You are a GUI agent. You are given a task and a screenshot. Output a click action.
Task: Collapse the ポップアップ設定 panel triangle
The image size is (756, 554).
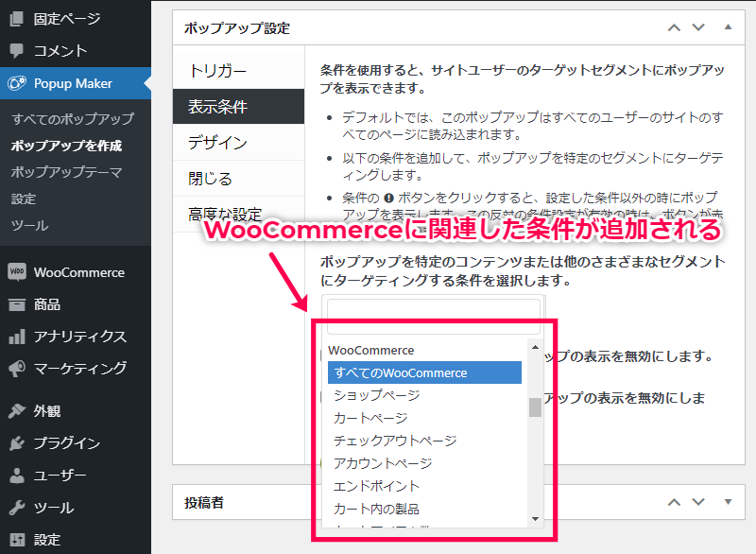coord(728,27)
